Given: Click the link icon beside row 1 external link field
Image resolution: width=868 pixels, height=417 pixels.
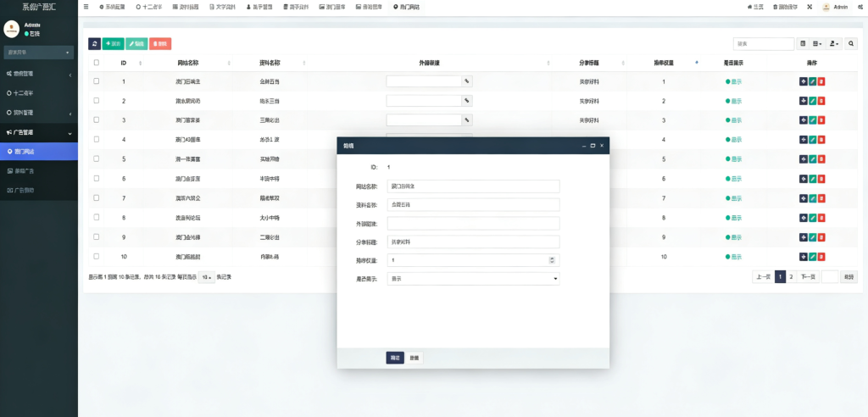Looking at the screenshot, I should [467, 81].
